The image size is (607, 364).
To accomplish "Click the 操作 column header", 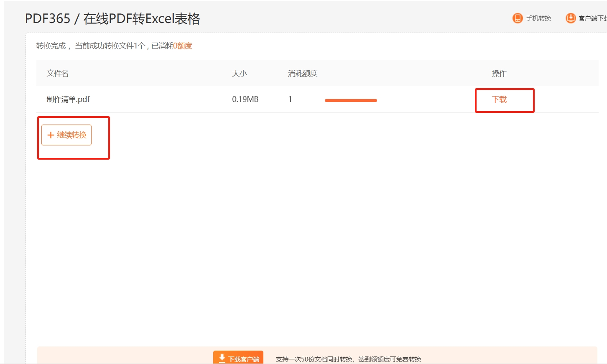I will click(x=499, y=74).
